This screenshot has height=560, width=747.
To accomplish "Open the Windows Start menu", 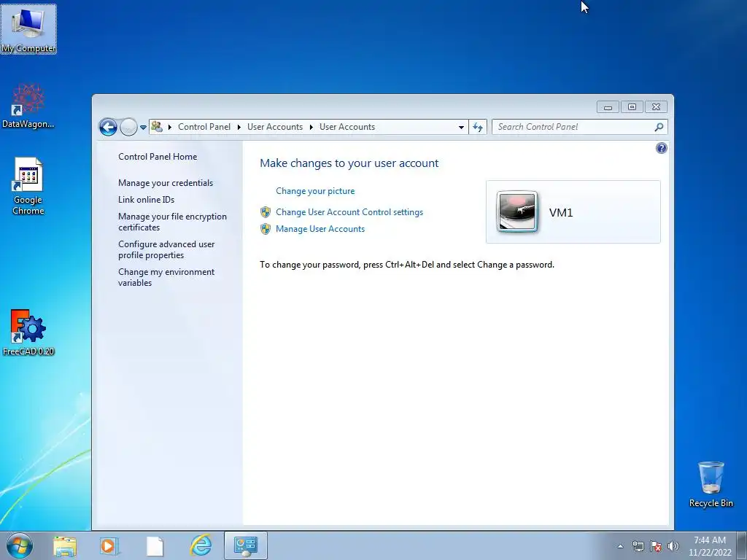I will tap(20, 545).
